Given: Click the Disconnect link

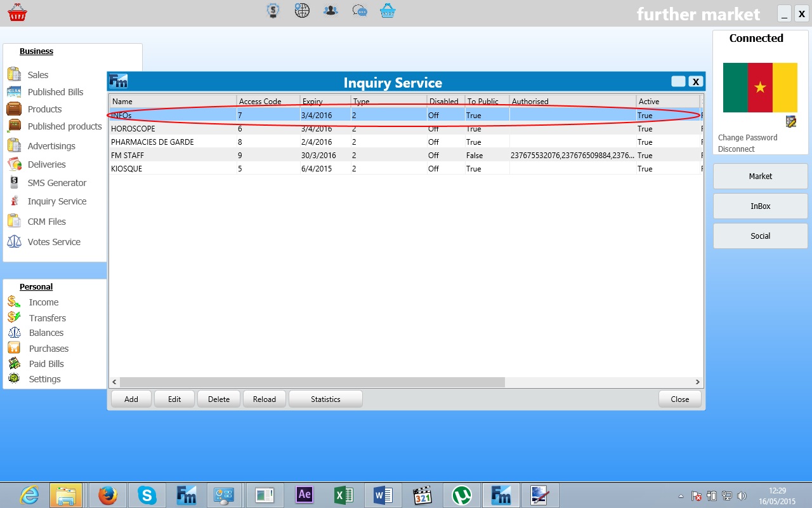Looking at the screenshot, I should [x=737, y=149].
